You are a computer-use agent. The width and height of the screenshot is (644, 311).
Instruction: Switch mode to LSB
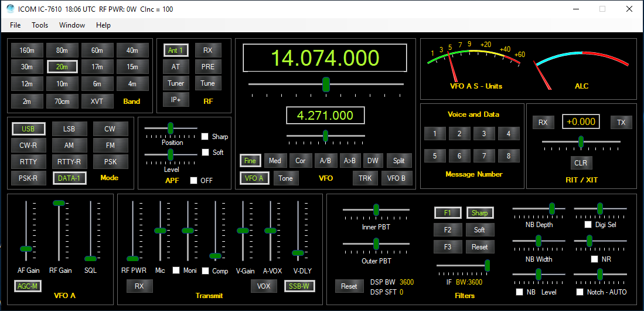click(x=69, y=129)
